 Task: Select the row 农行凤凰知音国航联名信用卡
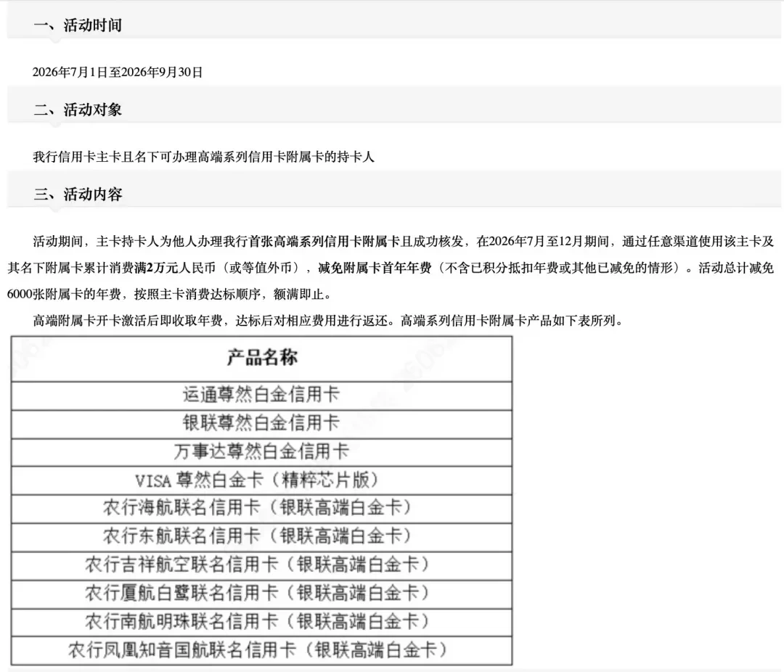[x=261, y=650]
